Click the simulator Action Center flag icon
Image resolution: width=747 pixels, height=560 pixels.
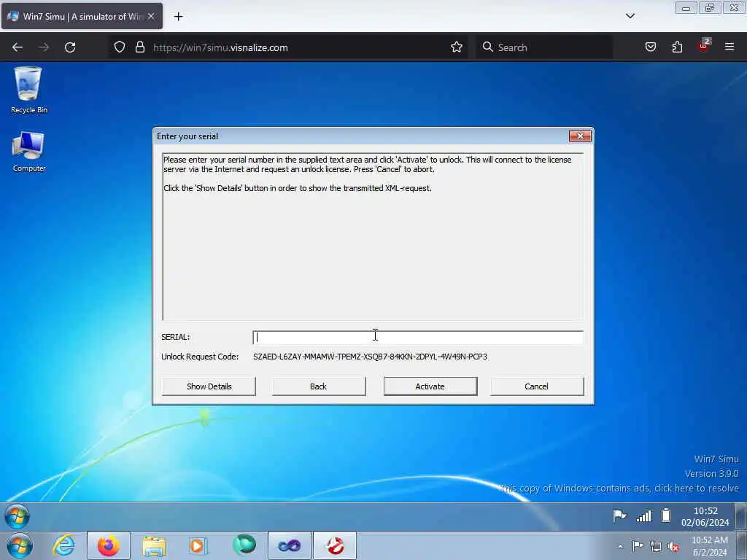pos(619,516)
